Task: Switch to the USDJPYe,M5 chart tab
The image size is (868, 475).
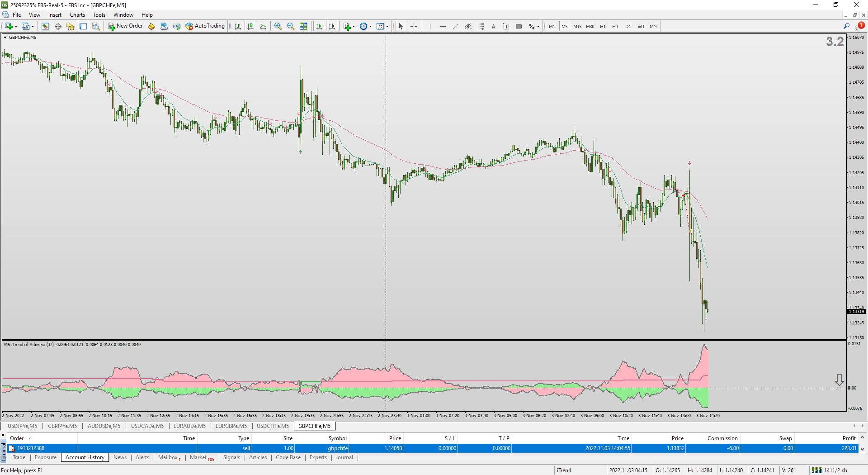Action: (23, 426)
